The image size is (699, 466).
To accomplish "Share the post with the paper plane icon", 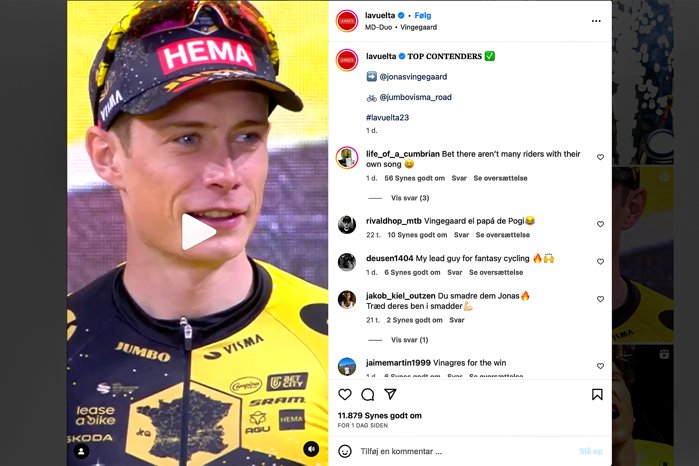I will pyautogui.click(x=391, y=395).
